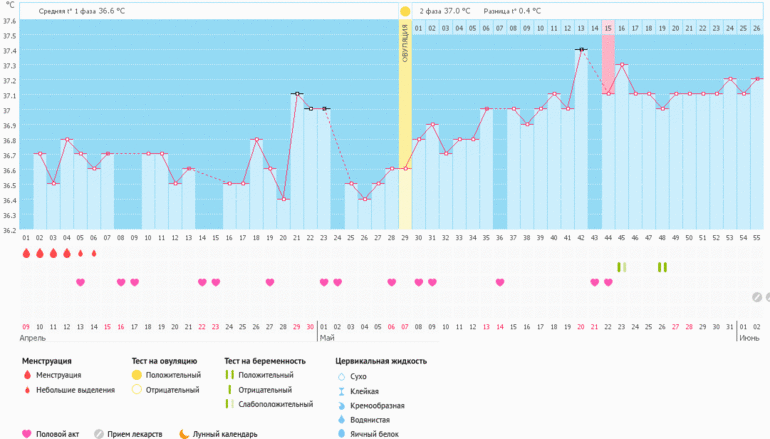Click the Май month label
Image resolution: width=770 pixels, height=439 pixels.
point(327,339)
